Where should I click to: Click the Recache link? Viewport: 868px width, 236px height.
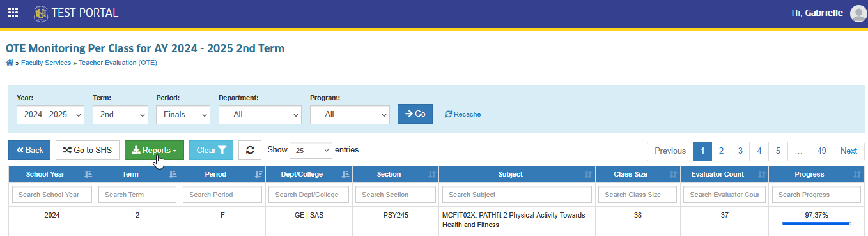click(x=463, y=114)
